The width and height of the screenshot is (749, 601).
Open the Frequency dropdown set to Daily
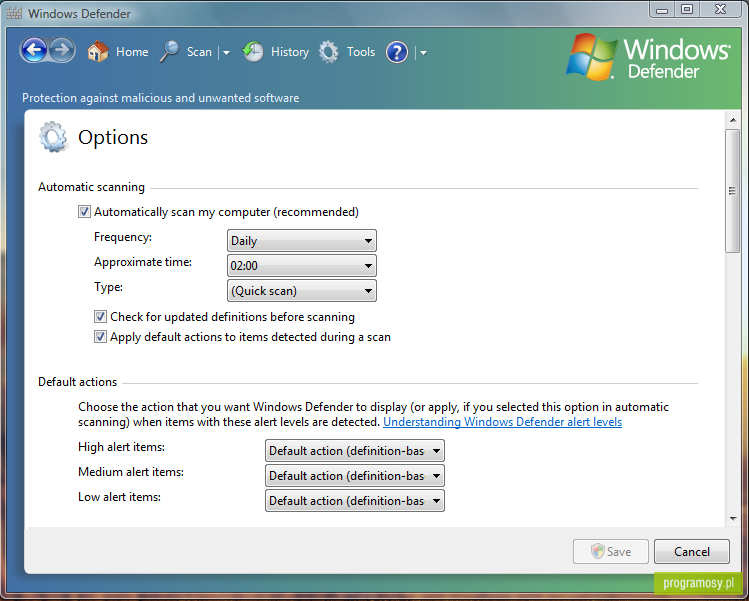tap(302, 241)
